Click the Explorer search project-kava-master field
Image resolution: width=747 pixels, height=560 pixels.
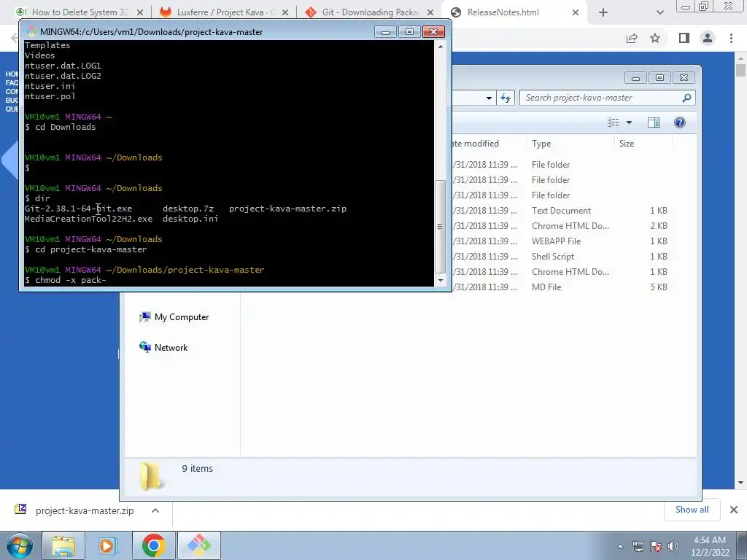coord(608,98)
